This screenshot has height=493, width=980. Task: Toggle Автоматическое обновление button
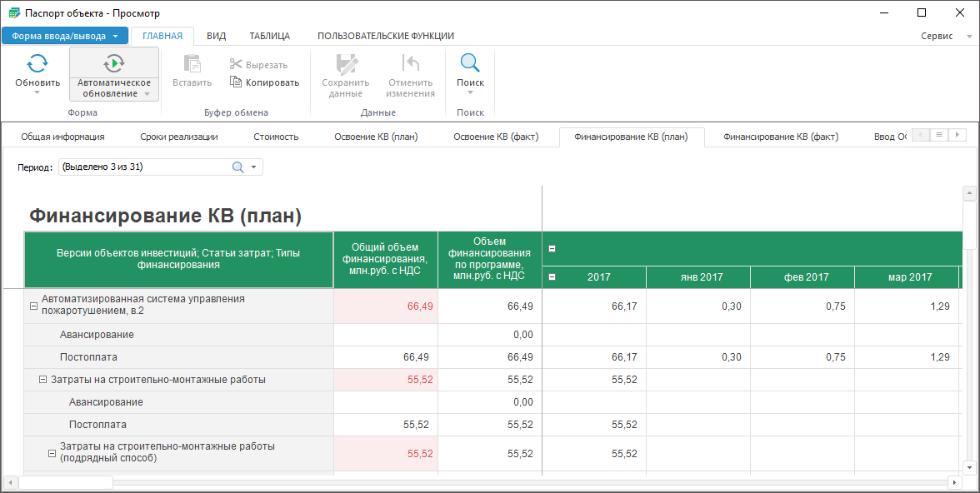click(113, 64)
